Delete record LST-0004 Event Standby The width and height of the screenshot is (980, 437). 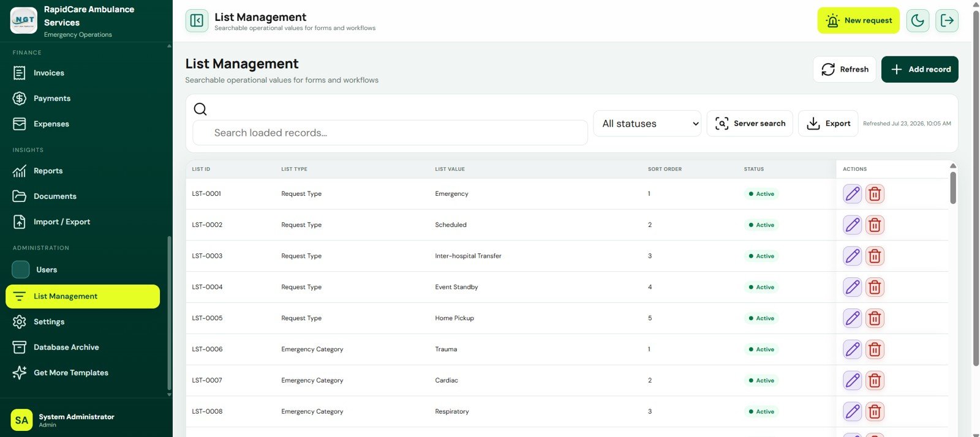coord(875,287)
